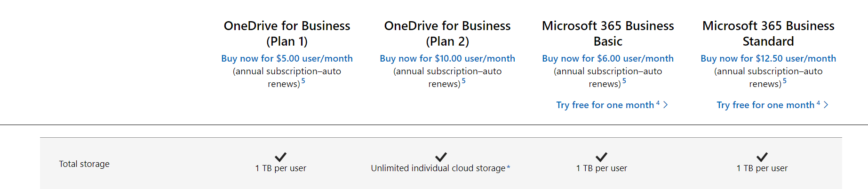Click the checkmark in the Business Standard storage cell
This screenshot has width=868, height=189.
(762, 157)
